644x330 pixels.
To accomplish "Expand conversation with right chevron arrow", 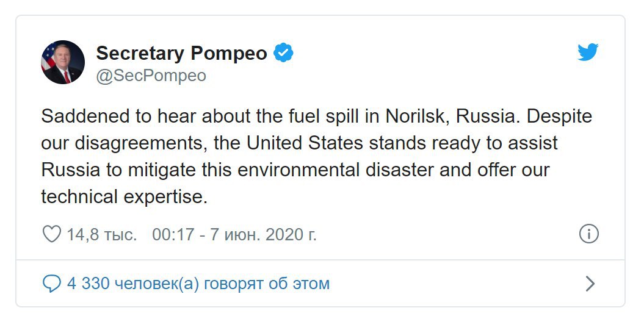I will point(590,284).
